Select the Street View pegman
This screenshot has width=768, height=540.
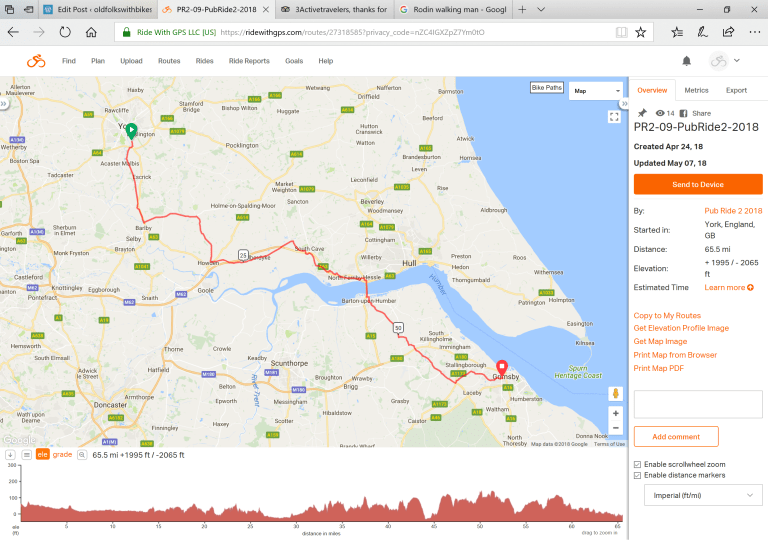click(x=615, y=392)
